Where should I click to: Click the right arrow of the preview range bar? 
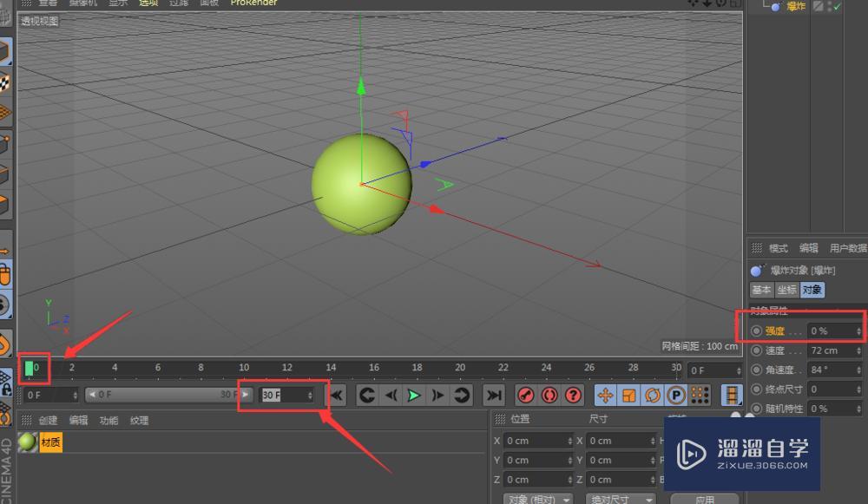(246, 395)
